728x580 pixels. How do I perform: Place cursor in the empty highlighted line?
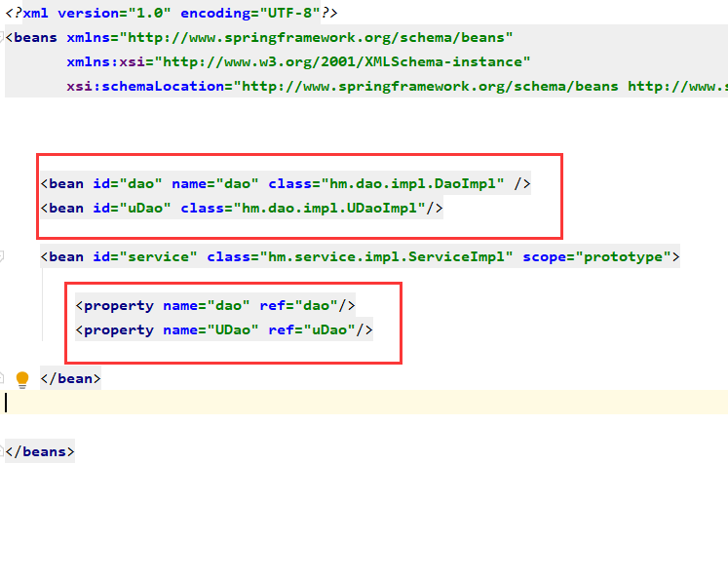(364, 403)
